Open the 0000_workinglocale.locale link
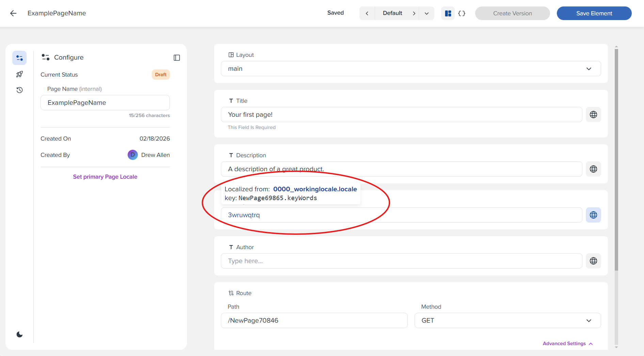The image size is (644, 356). [x=315, y=189]
